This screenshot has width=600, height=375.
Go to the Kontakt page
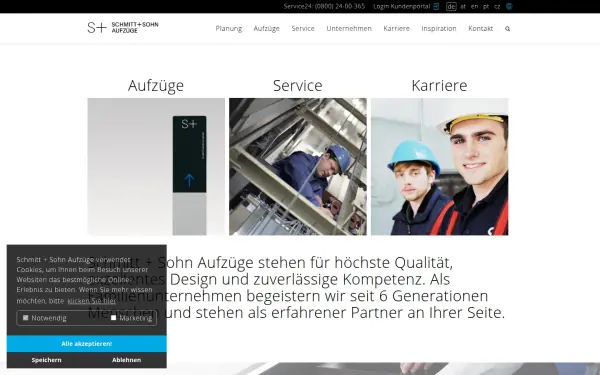point(481,29)
